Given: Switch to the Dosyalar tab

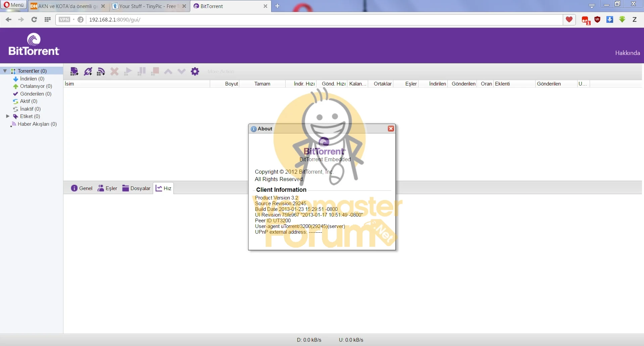Looking at the screenshot, I should (x=136, y=188).
